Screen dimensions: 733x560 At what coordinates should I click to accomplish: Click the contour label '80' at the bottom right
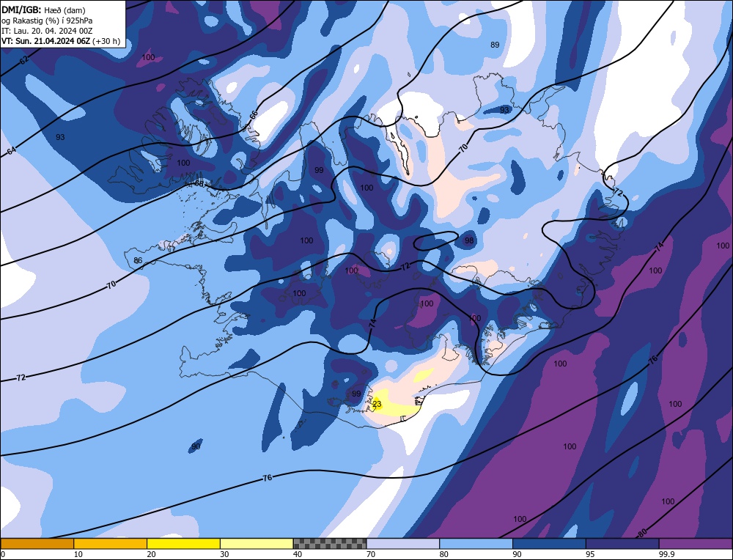[x=642, y=532]
